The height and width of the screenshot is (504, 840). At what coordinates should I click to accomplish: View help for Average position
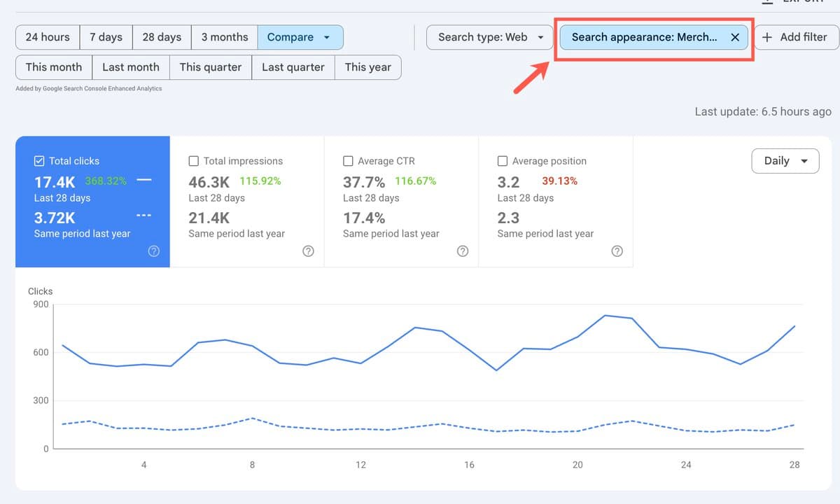click(617, 251)
